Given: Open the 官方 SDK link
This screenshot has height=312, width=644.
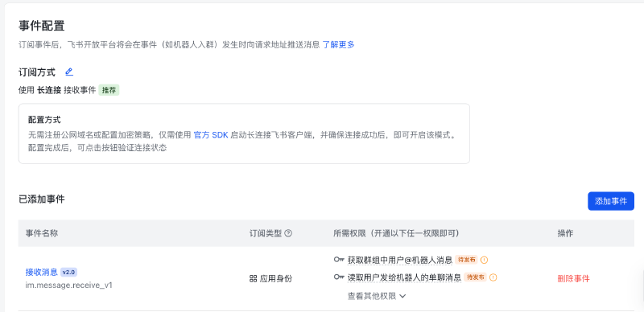Looking at the screenshot, I should (211, 135).
